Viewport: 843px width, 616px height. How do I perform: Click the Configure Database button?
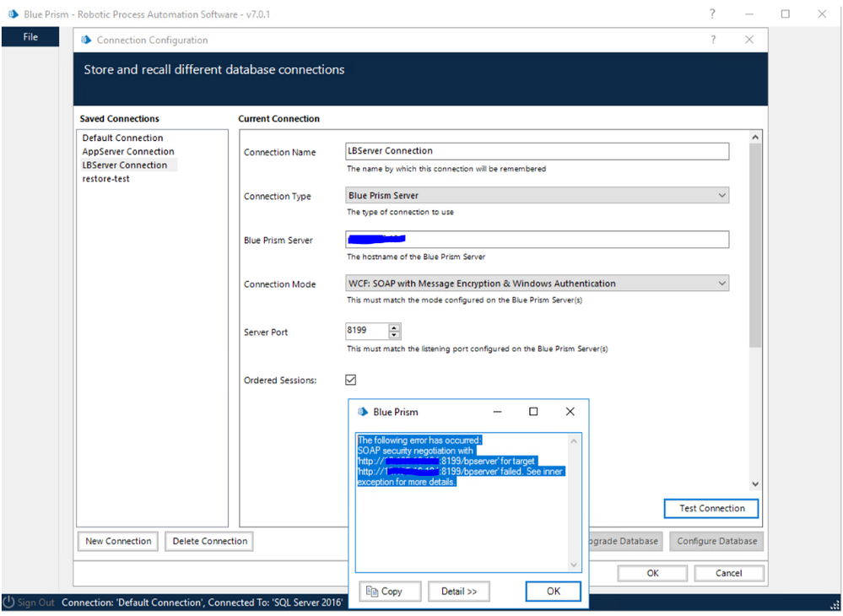[716, 541]
